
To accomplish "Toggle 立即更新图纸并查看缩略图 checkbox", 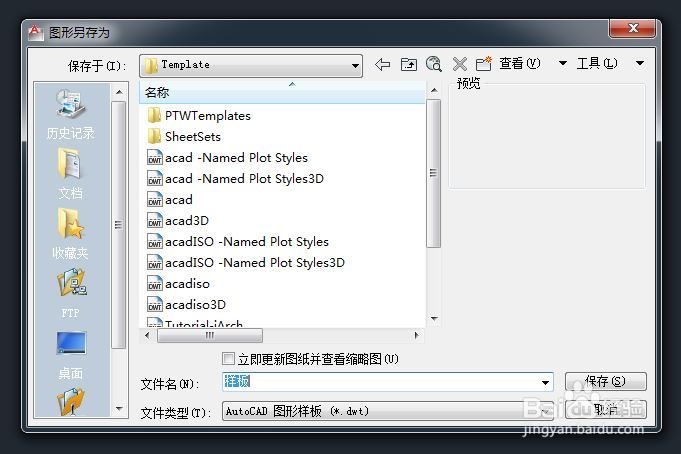I will pos(228,359).
